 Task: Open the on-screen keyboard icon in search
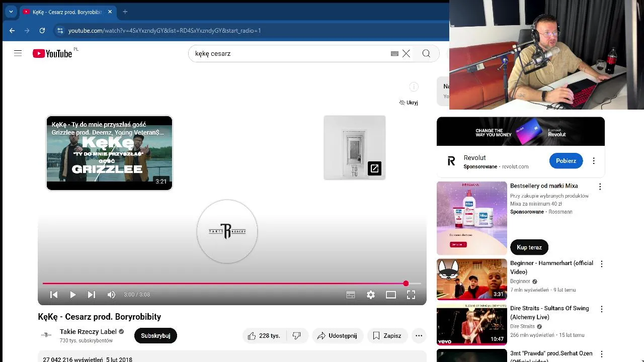[394, 53]
